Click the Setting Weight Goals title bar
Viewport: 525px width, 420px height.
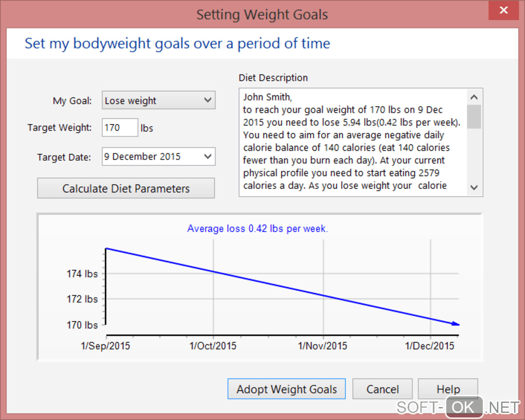pos(261,14)
